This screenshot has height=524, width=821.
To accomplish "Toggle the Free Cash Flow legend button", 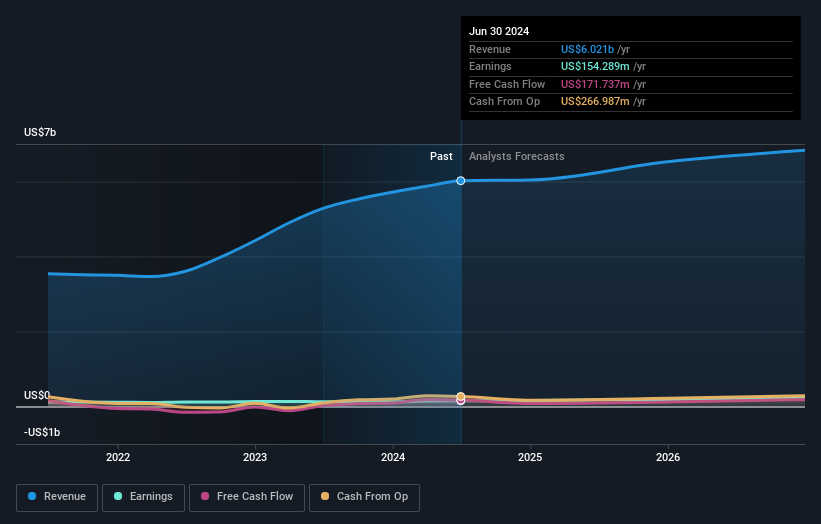I will pyautogui.click(x=247, y=497).
